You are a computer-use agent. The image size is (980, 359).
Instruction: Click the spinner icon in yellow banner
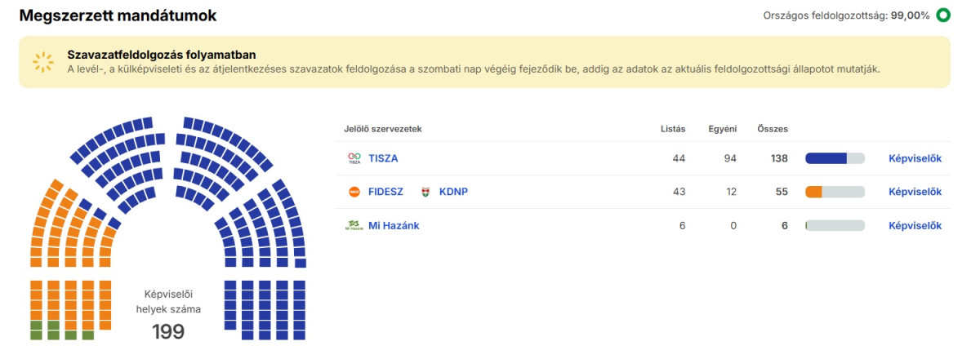click(42, 62)
